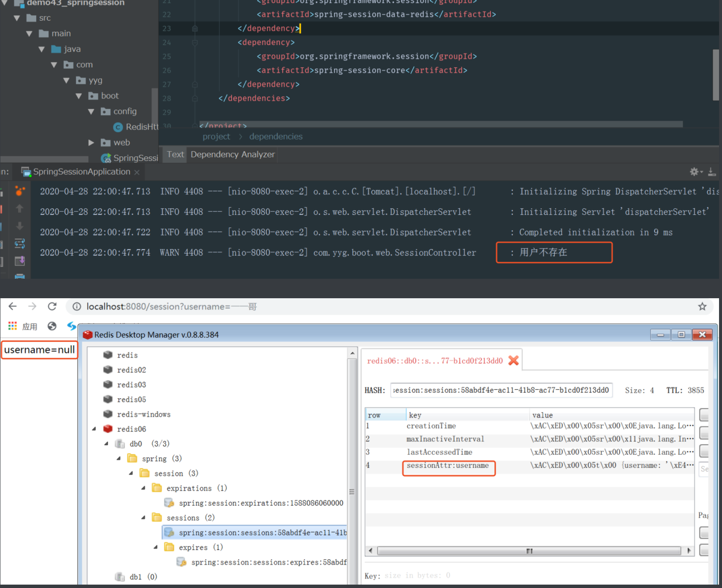The width and height of the screenshot is (722, 588).
Task: Click the rerun bug icon in console
Action: point(19,191)
